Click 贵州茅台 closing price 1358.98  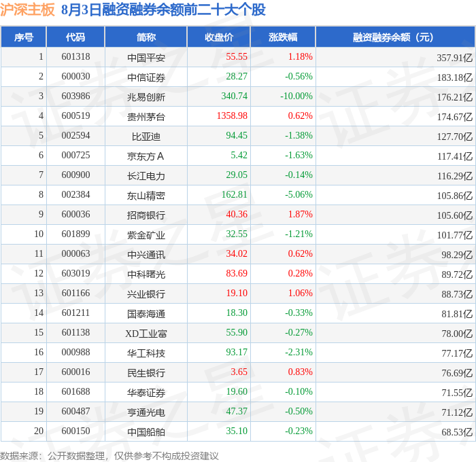tap(232, 115)
